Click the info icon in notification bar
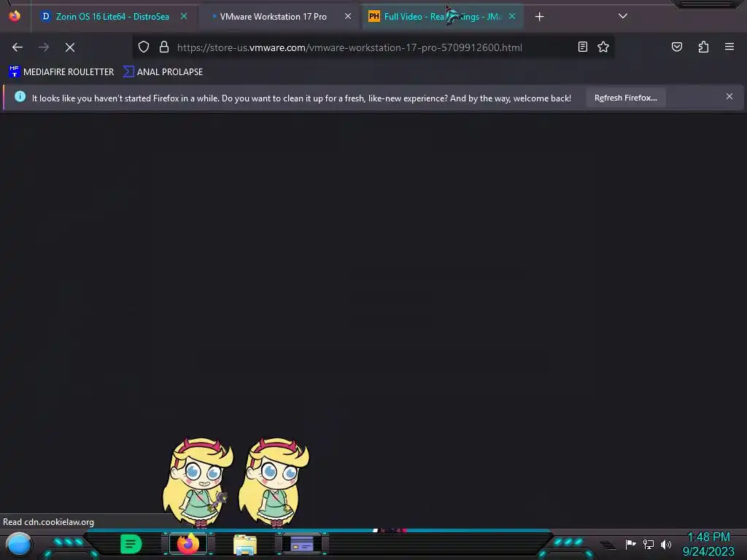This screenshot has height=560, width=747. click(20, 97)
